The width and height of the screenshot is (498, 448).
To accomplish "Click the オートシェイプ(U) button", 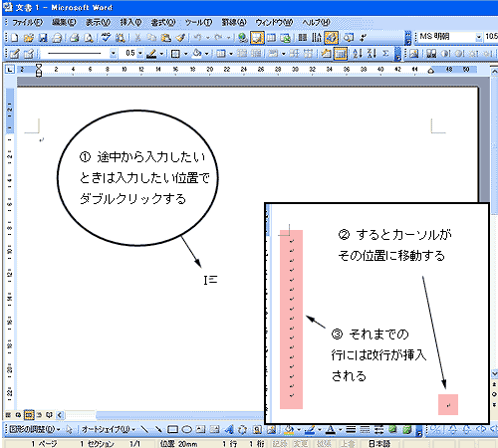I will click(109, 429).
